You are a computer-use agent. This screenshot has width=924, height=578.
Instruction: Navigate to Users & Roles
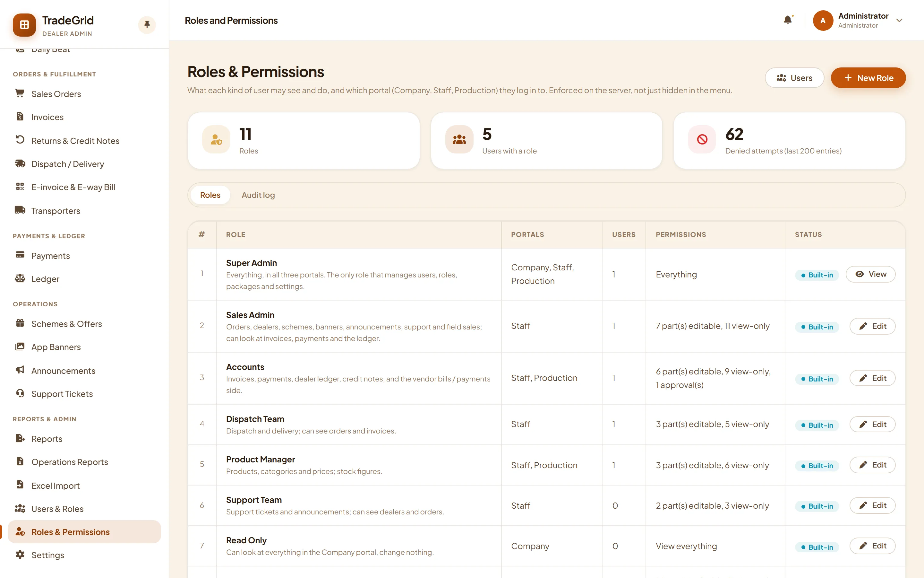pyautogui.click(x=84, y=509)
